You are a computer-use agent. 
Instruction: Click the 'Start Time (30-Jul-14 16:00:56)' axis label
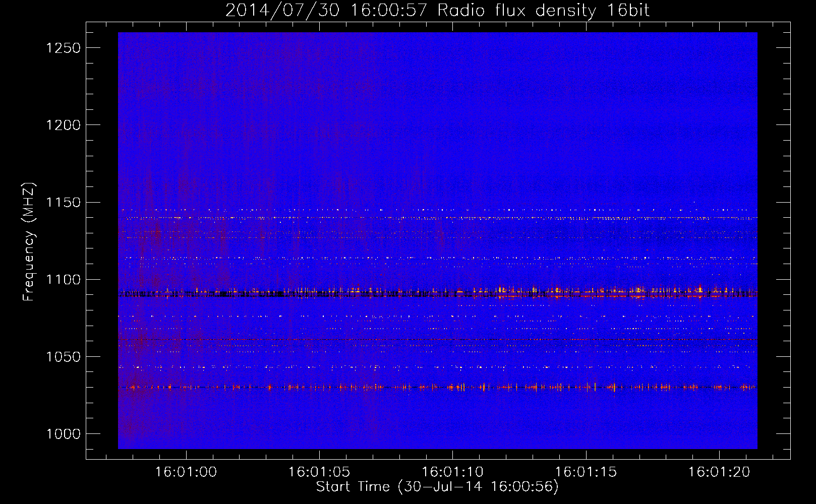(437, 486)
